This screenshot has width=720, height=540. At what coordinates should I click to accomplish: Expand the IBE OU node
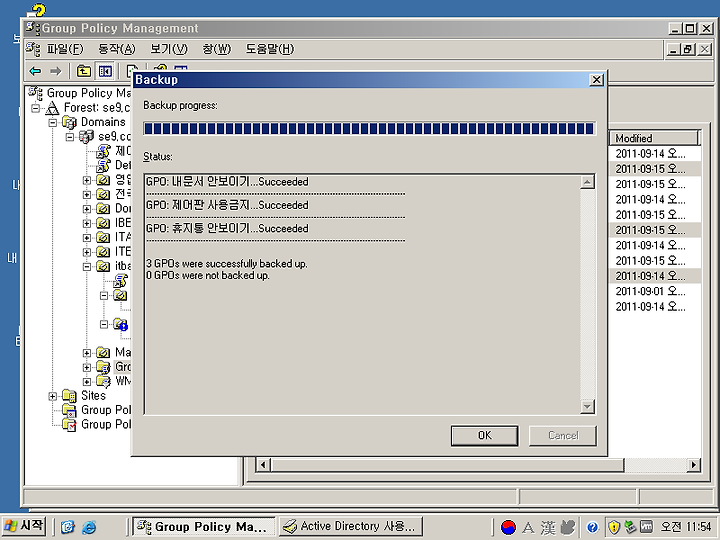coord(87,224)
